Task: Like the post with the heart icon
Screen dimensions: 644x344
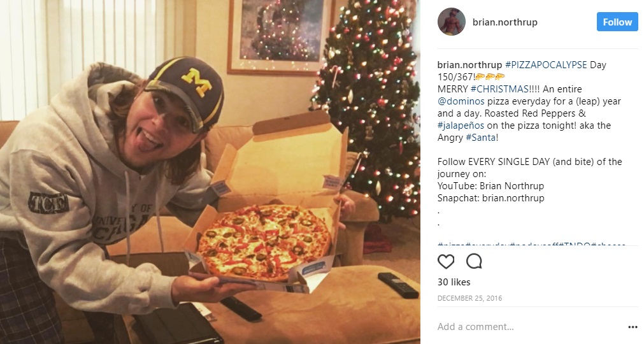Action: tap(446, 262)
